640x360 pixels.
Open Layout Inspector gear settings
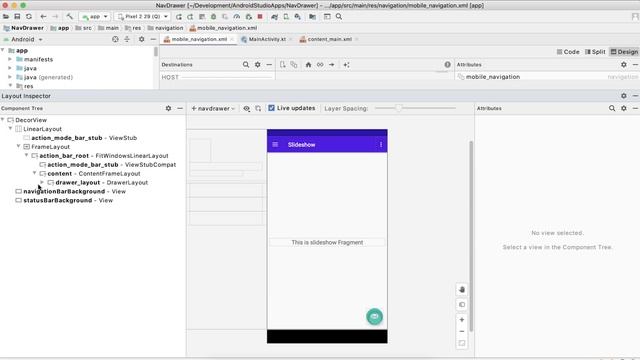(624, 96)
